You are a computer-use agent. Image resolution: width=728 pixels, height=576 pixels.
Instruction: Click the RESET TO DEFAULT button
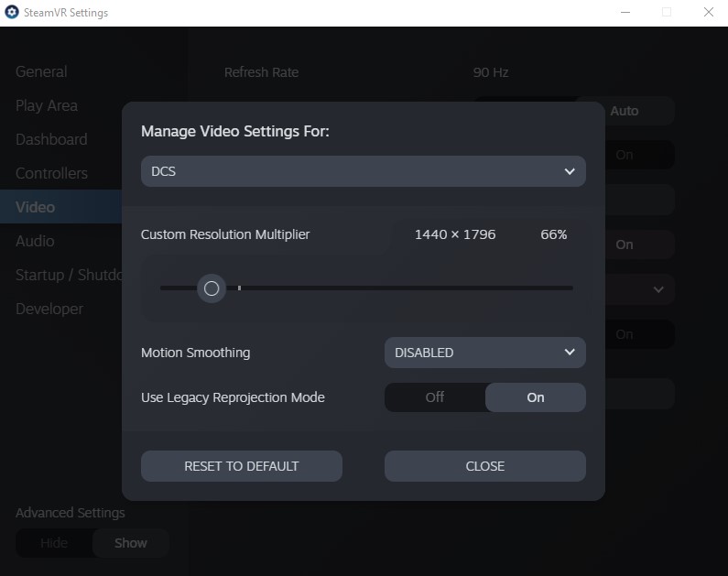(x=242, y=466)
